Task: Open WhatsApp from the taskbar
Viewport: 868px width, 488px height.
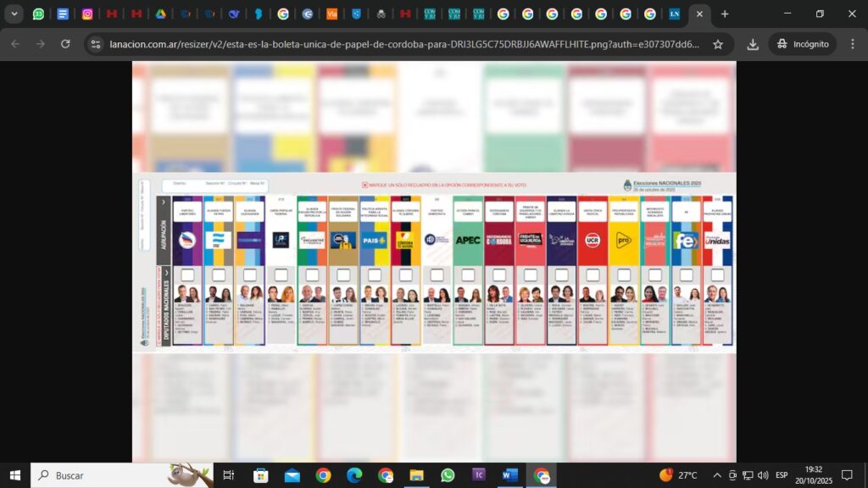Action: pyautogui.click(x=448, y=475)
